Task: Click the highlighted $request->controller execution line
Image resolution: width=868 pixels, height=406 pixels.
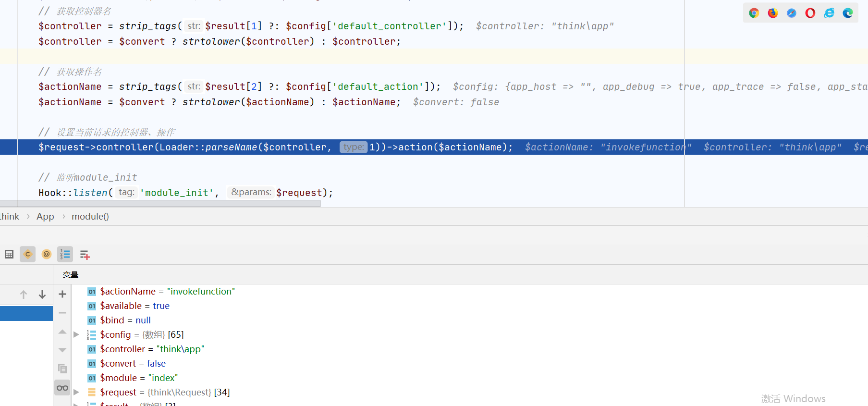Action: 434,147
